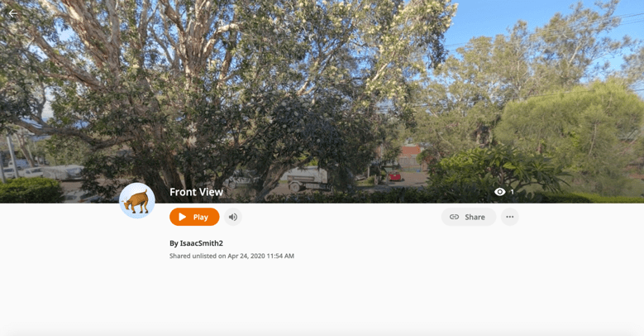Click the white truck in the panorama
Viewport: 644px width, 336px height.
(308, 179)
